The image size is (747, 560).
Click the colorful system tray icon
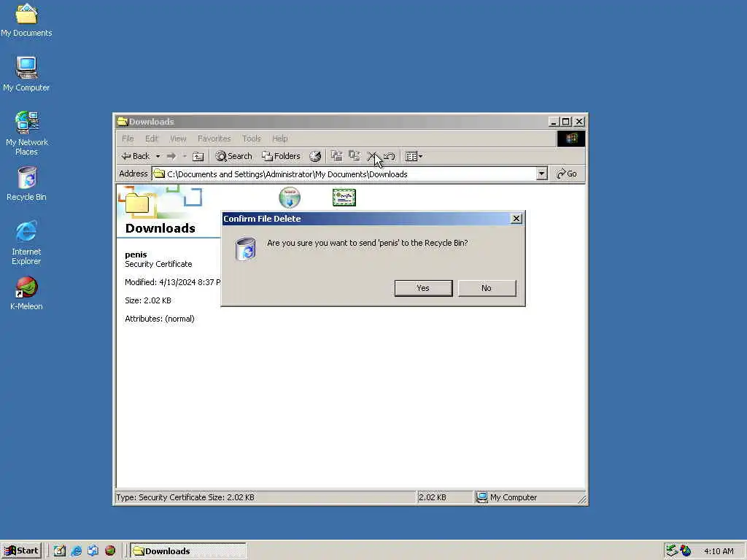pyautogui.click(x=686, y=551)
